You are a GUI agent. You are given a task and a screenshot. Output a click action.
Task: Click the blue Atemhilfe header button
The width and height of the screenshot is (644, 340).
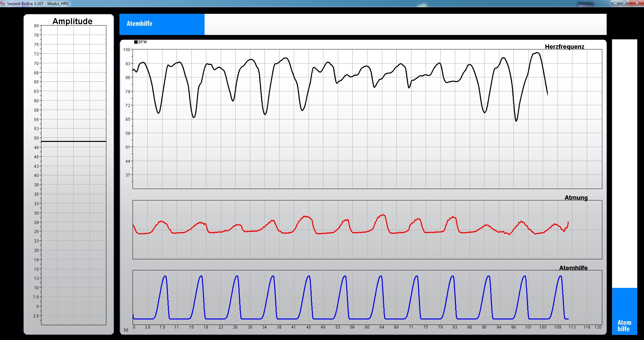coord(162,24)
